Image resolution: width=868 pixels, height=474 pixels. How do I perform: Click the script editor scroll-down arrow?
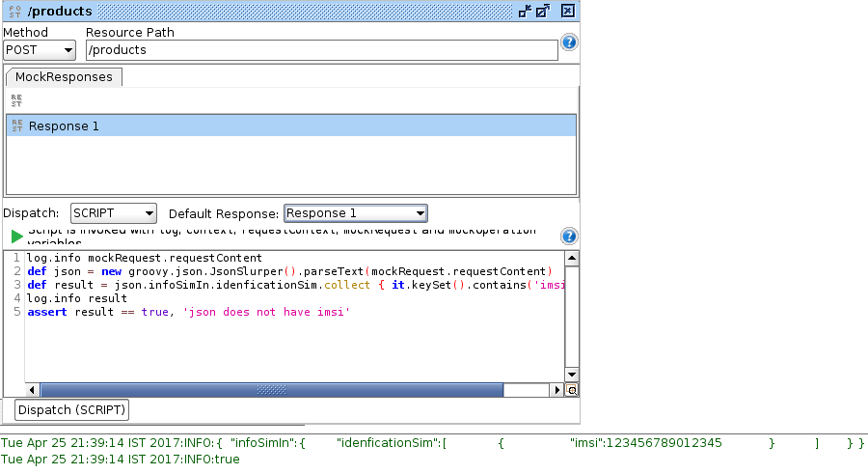571,375
